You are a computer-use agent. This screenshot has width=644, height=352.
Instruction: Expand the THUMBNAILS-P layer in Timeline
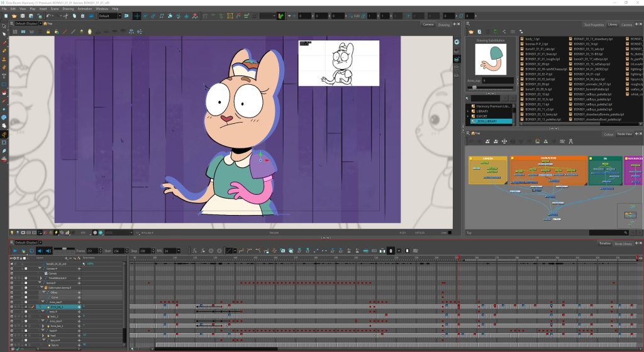(41, 278)
